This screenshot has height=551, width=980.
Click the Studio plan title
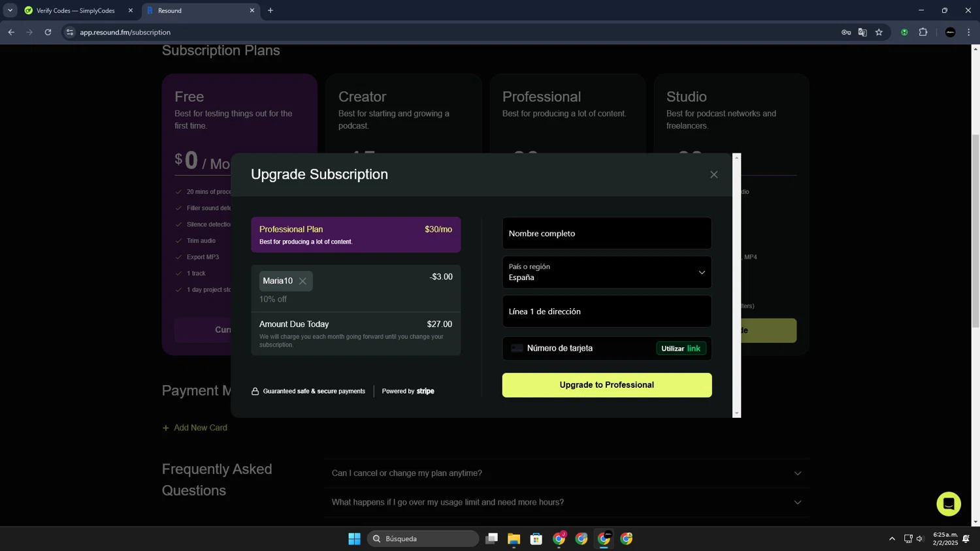point(686,97)
